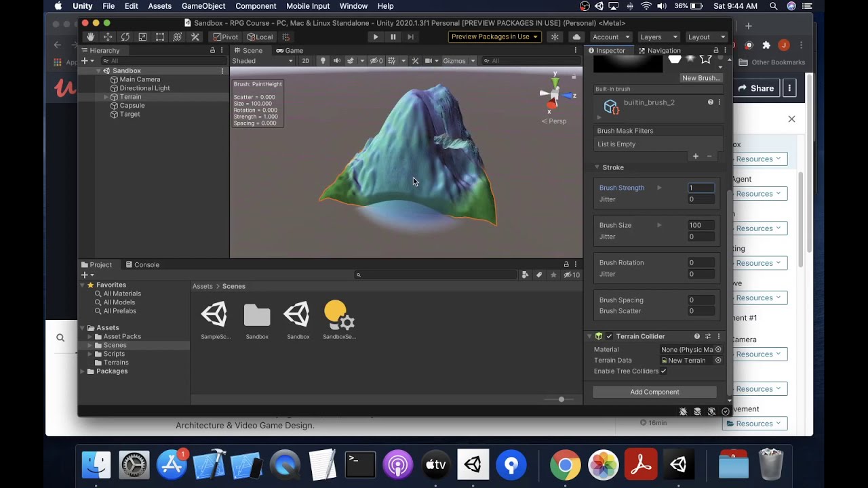Screen dimensions: 868x488
Task: Open Terrain Collider preset settings
Action: tap(708, 336)
